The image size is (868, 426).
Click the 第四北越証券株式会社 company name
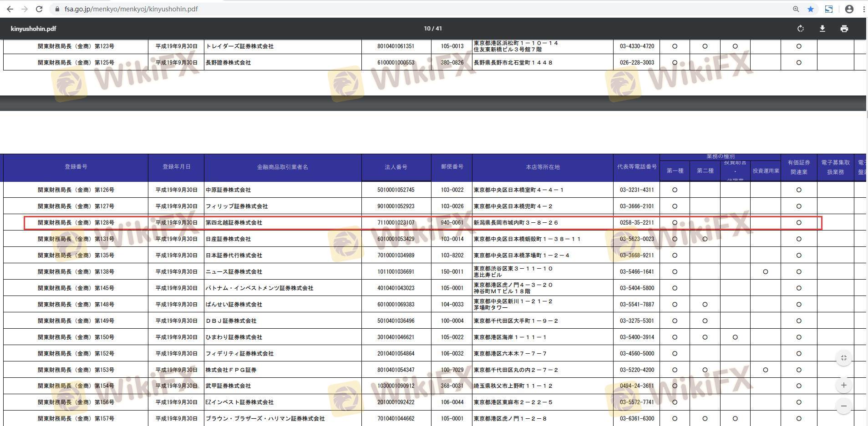click(234, 223)
